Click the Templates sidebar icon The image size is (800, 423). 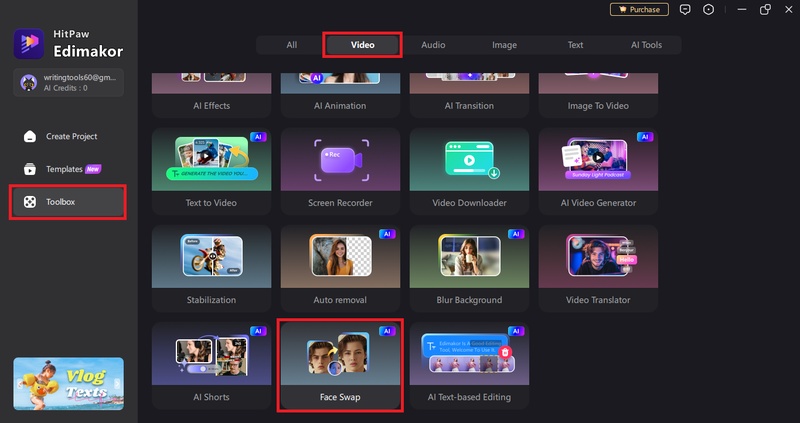click(30, 169)
